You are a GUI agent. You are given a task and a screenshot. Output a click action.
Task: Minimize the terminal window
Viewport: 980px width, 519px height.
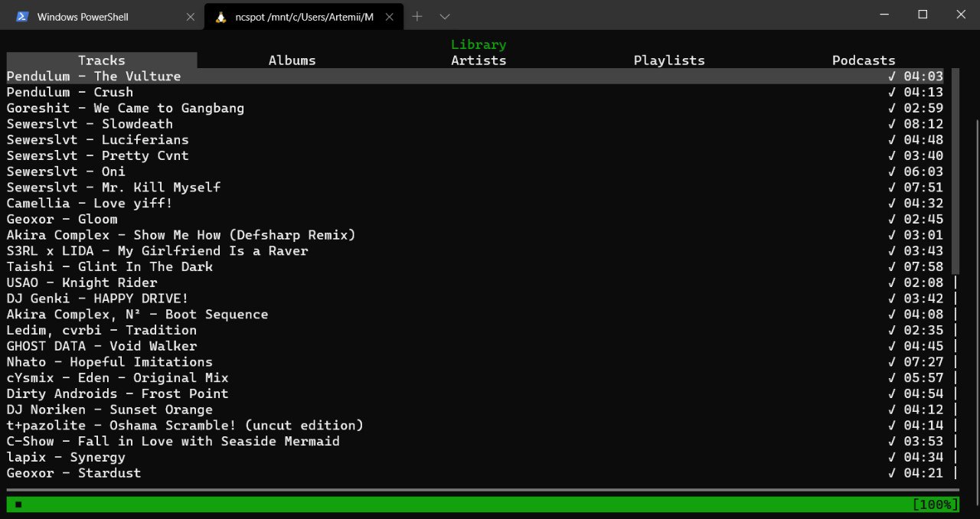click(x=885, y=15)
